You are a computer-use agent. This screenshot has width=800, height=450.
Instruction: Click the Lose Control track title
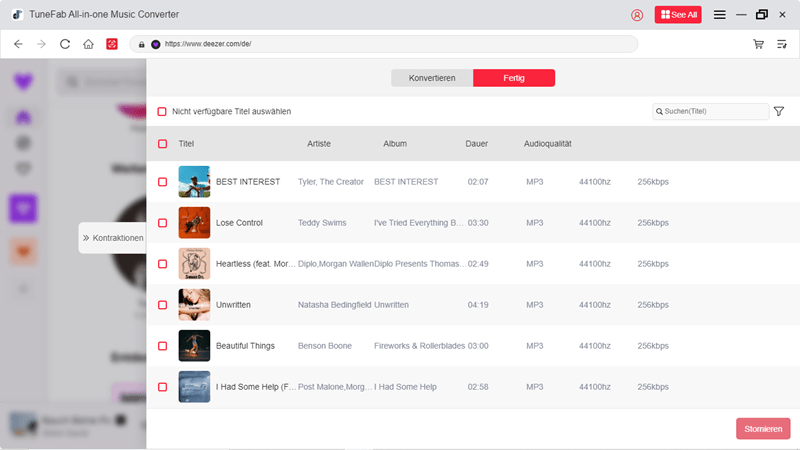point(239,223)
